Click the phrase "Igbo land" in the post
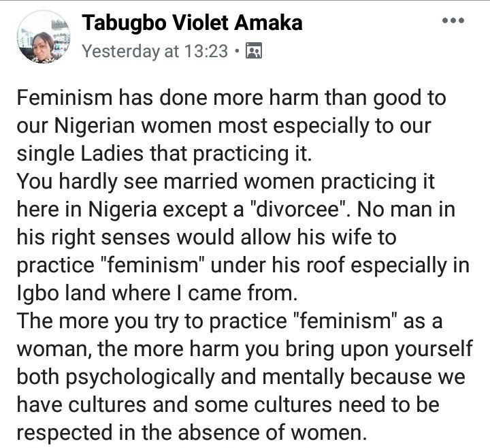This screenshot has width=490, height=448. (61, 293)
